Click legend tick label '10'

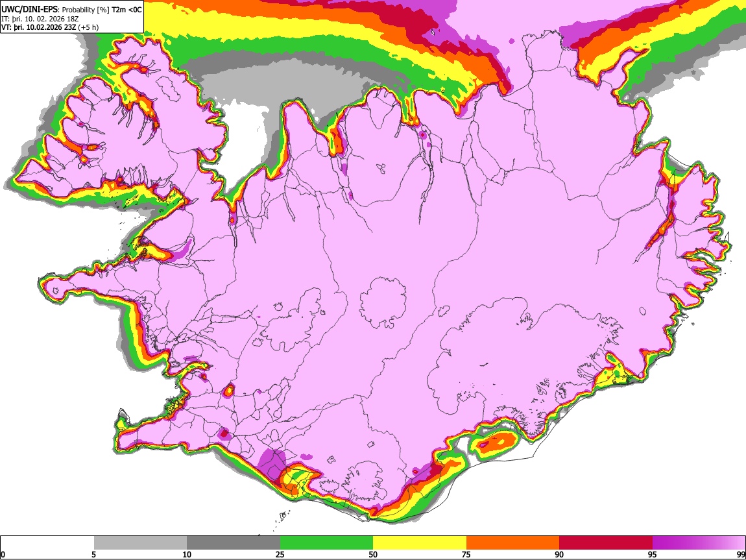coord(187,555)
